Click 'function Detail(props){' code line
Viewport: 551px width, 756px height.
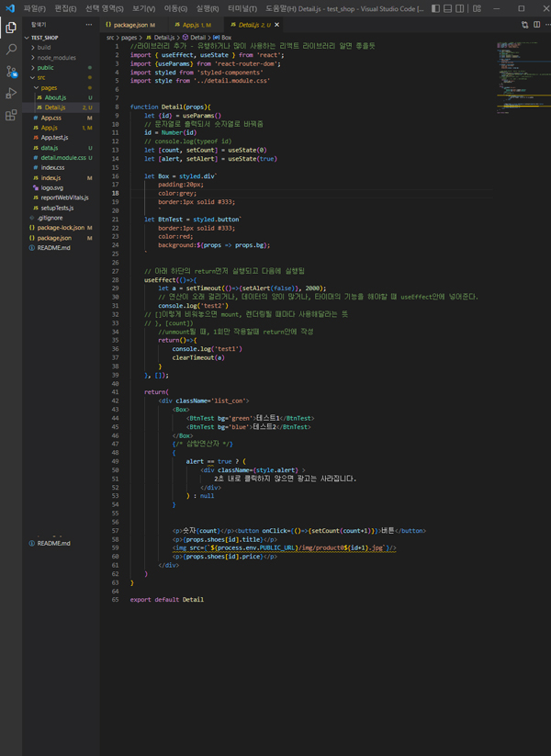coord(170,107)
